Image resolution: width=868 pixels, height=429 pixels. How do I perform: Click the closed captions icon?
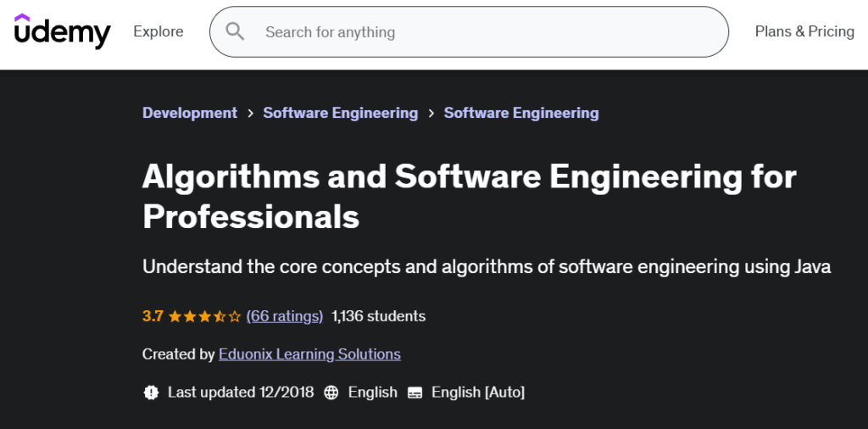tap(415, 393)
